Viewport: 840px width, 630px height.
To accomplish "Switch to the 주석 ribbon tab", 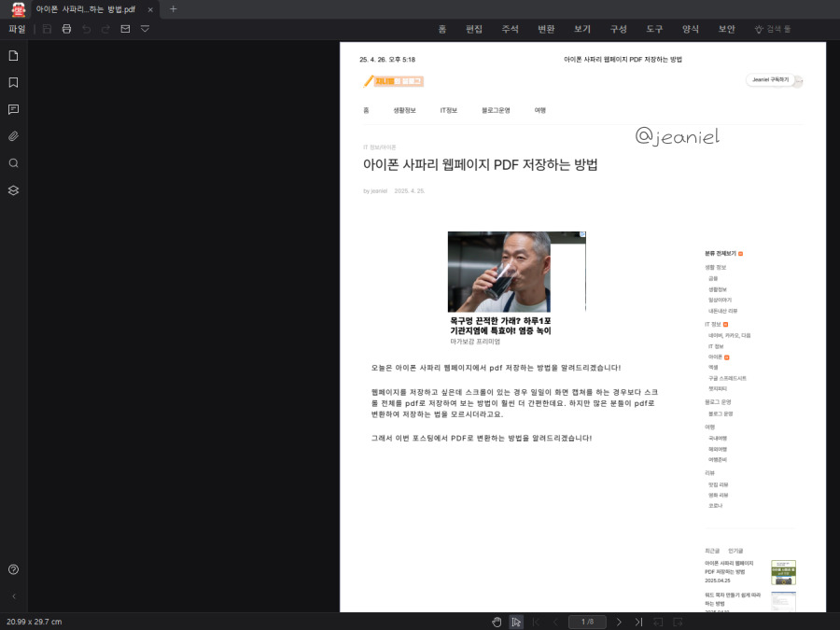I will pyautogui.click(x=510, y=29).
